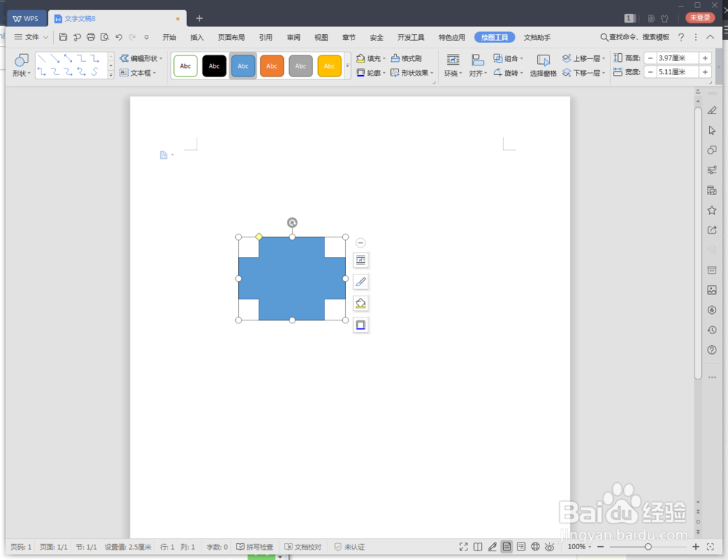Viewport: 728px width, 560px height.
Task: Open the 填充 fill dropdown
Action: [371, 58]
